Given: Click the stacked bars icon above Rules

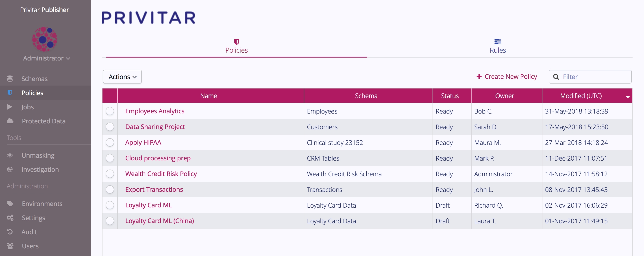Looking at the screenshot, I should tap(498, 42).
